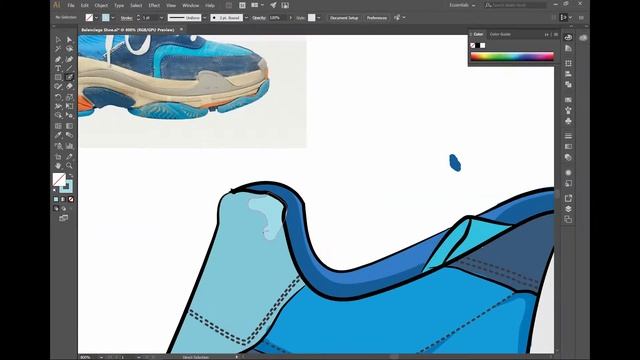This screenshot has height=360, width=640.
Task: Select the Pen tool
Action: click(58, 59)
